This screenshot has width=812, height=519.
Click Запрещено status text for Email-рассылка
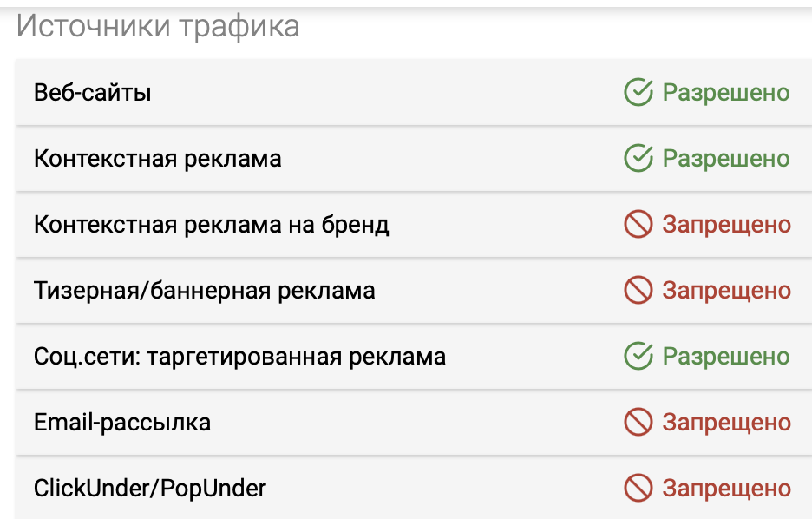[x=727, y=423]
